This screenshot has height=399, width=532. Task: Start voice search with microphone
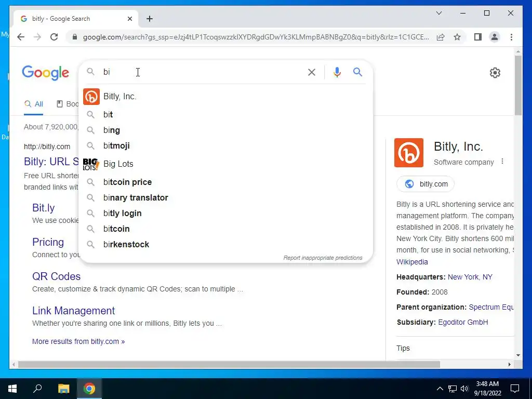click(337, 72)
